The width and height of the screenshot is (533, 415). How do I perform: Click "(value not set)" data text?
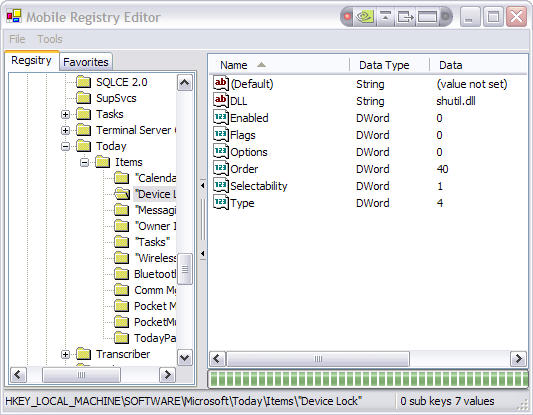472,84
